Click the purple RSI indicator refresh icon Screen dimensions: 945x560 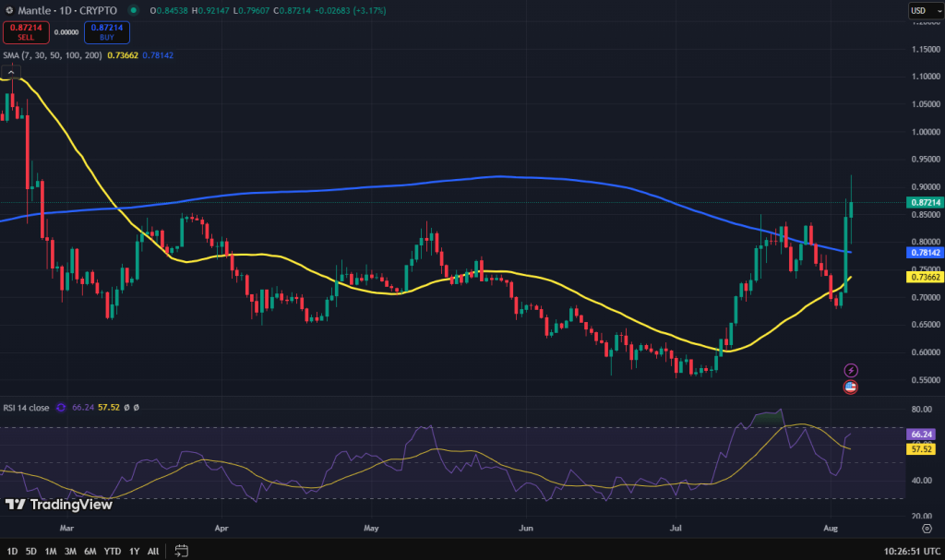pyautogui.click(x=61, y=407)
